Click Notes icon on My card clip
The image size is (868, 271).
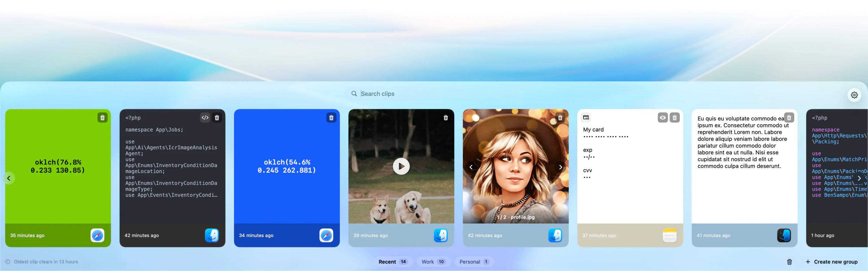[x=670, y=235]
